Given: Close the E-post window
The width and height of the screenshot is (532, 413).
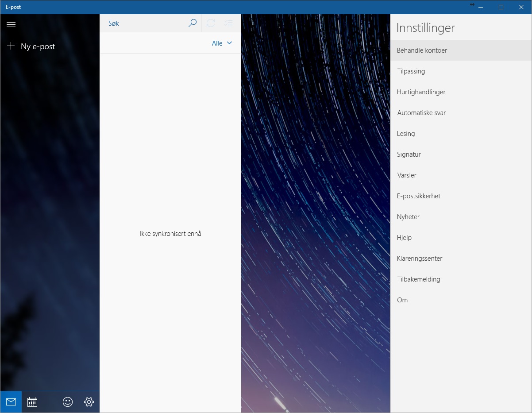Looking at the screenshot, I should click(521, 7).
